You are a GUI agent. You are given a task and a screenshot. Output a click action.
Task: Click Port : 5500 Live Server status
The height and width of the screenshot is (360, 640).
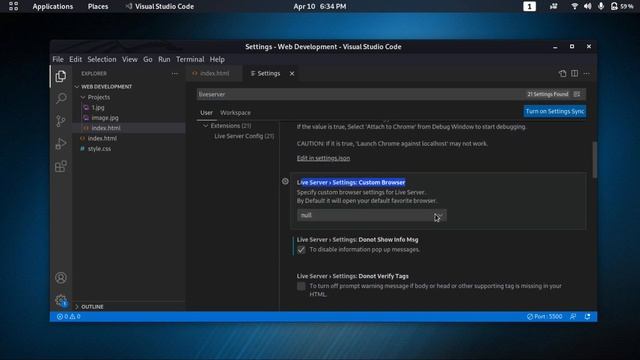pyautogui.click(x=544, y=317)
